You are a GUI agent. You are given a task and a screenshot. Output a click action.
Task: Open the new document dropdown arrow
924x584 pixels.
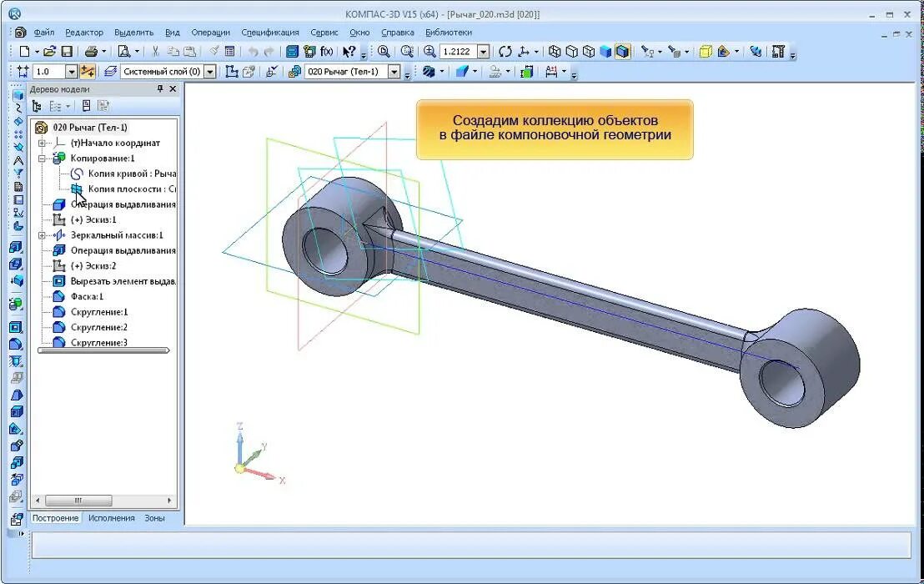(37, 52)
